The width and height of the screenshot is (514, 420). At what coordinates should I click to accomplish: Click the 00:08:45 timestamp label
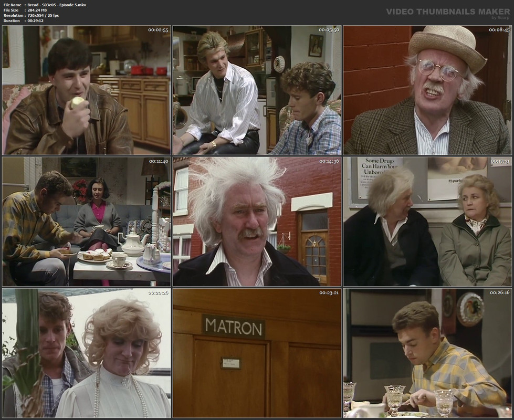point(499,30)
